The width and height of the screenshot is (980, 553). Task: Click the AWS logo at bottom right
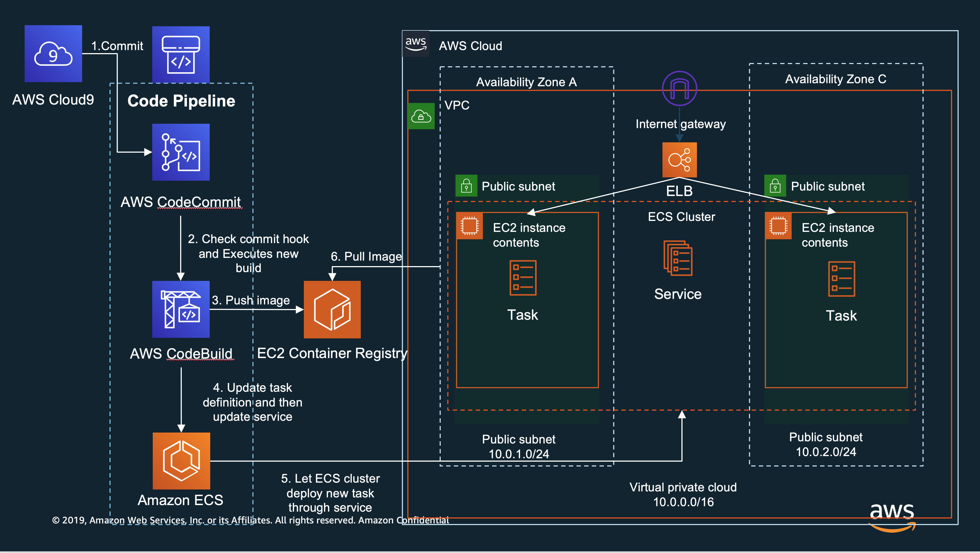(892, 518)
